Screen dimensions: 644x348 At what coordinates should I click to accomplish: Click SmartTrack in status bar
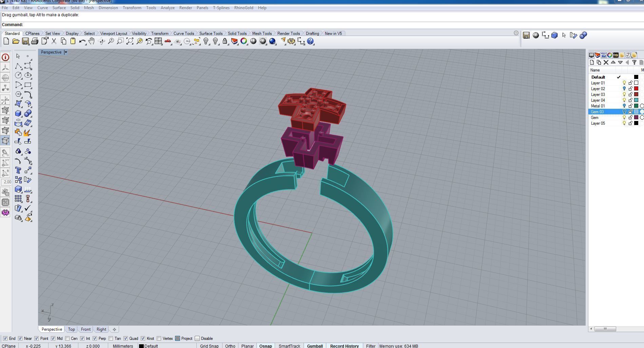289,346
